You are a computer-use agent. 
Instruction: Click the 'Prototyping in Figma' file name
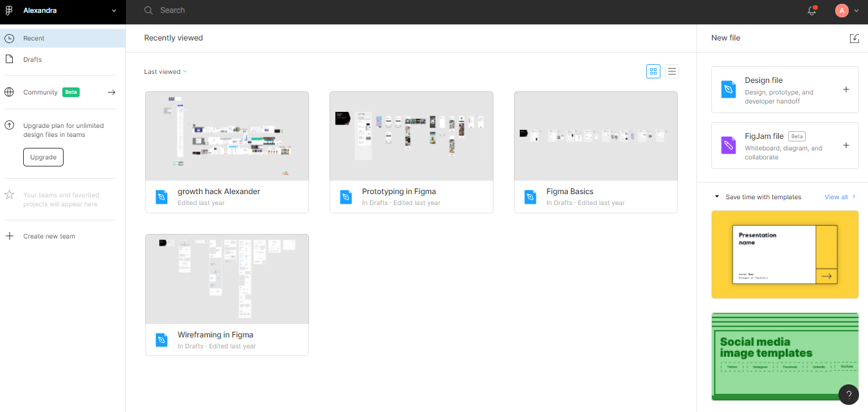point(399,192)
